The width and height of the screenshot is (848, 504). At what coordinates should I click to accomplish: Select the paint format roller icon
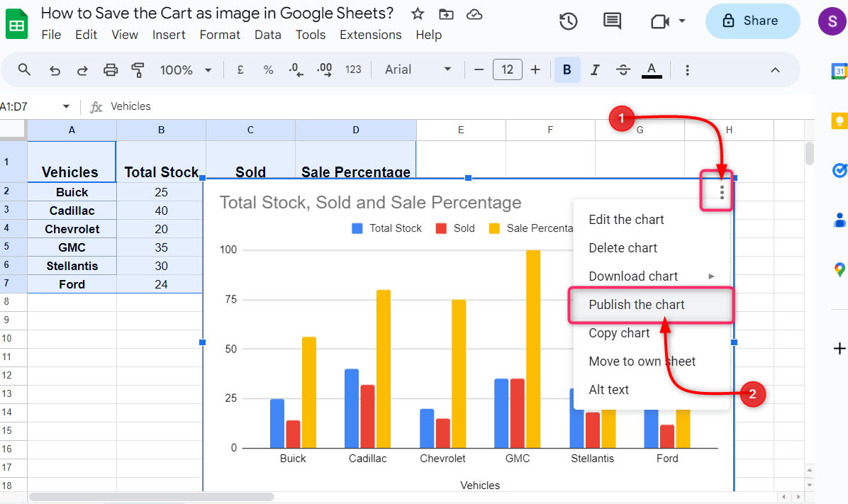(138, 69)
